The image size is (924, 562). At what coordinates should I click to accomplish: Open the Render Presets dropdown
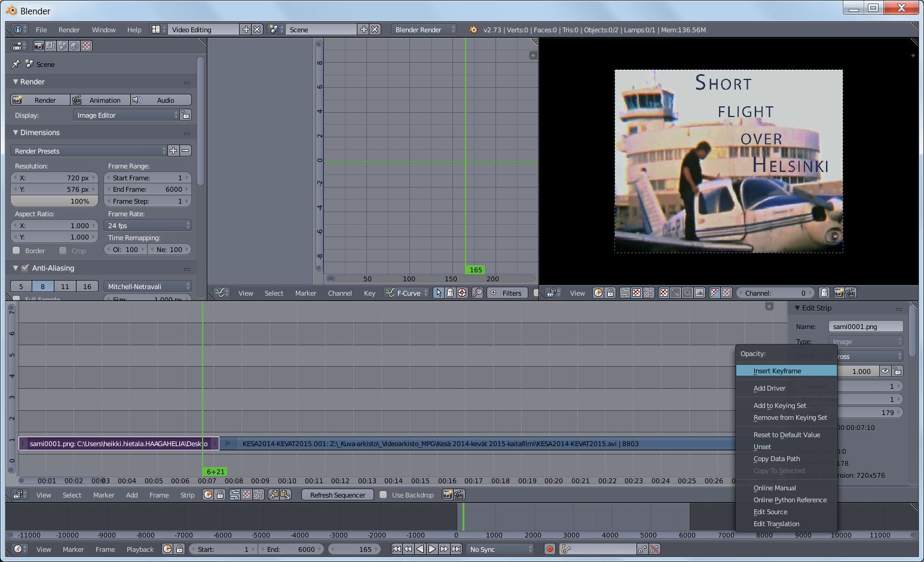tap(89, 151)
